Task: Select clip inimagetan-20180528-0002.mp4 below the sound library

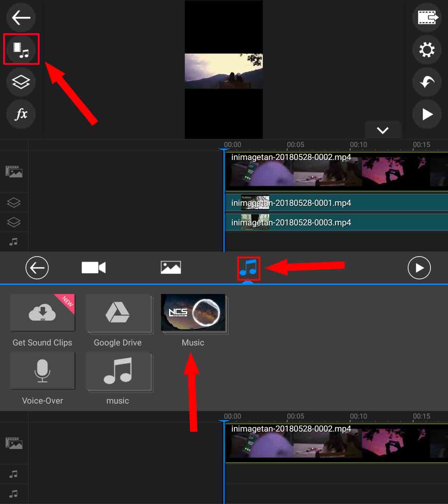Action: point(336,443)
